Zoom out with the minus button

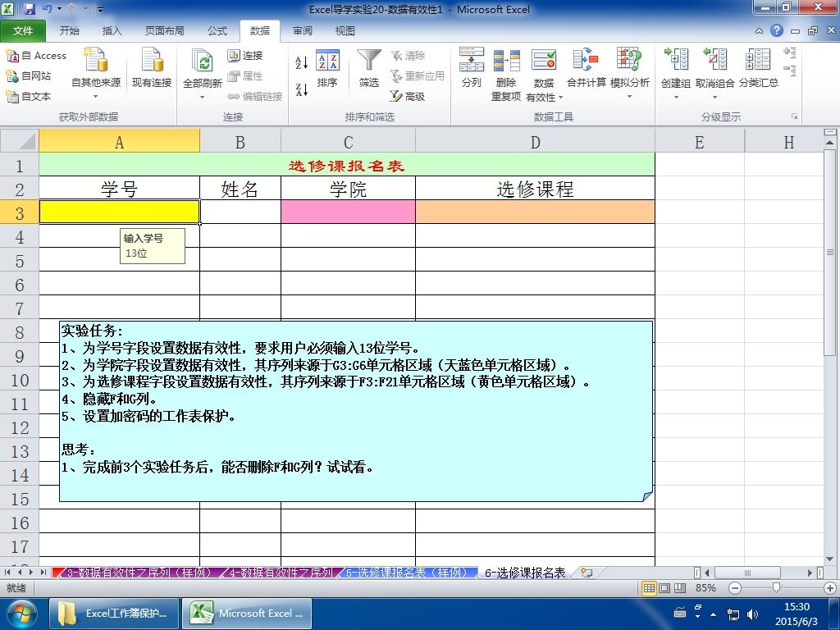[735, 588]
